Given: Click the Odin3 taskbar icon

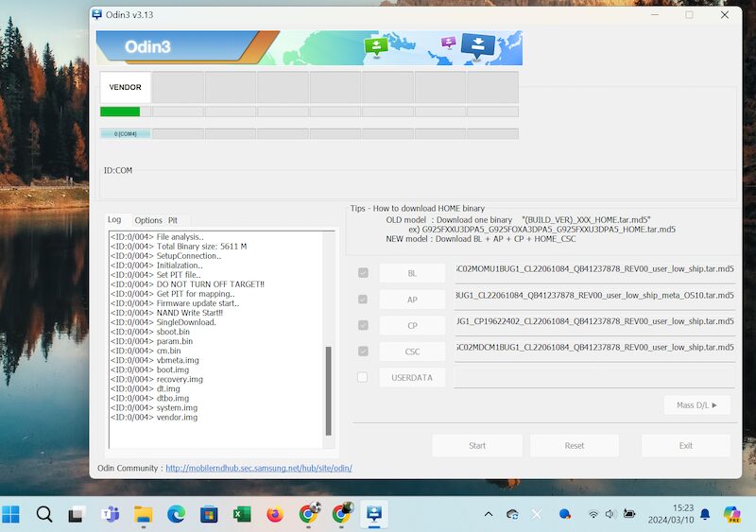Looking at the screenshot, I should click(x=374, y=514).
